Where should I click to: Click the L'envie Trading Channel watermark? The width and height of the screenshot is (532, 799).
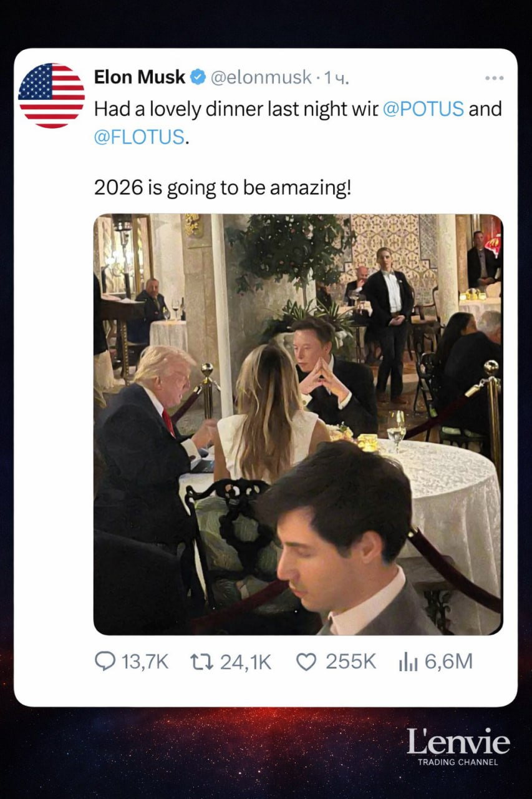pos(460,747)
